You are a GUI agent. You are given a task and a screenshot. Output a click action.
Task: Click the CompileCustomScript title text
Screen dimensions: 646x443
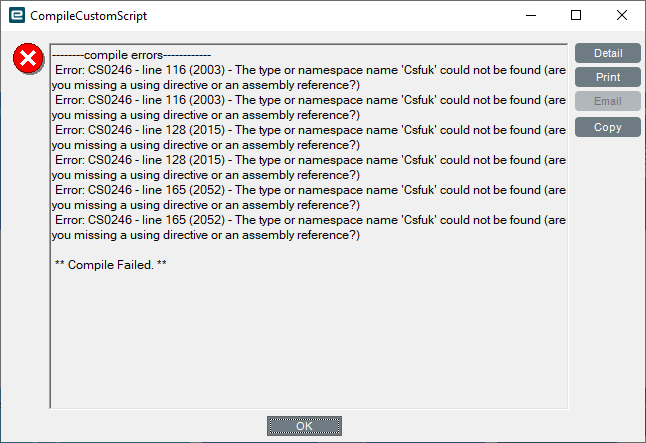89,16
